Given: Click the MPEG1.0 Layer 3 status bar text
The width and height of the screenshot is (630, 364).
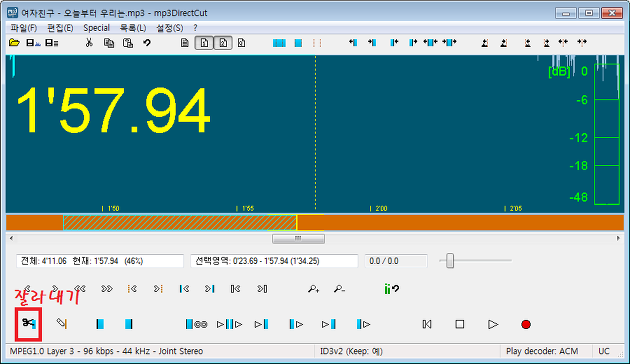Looking at the screenshot, I should pos(106,351).
